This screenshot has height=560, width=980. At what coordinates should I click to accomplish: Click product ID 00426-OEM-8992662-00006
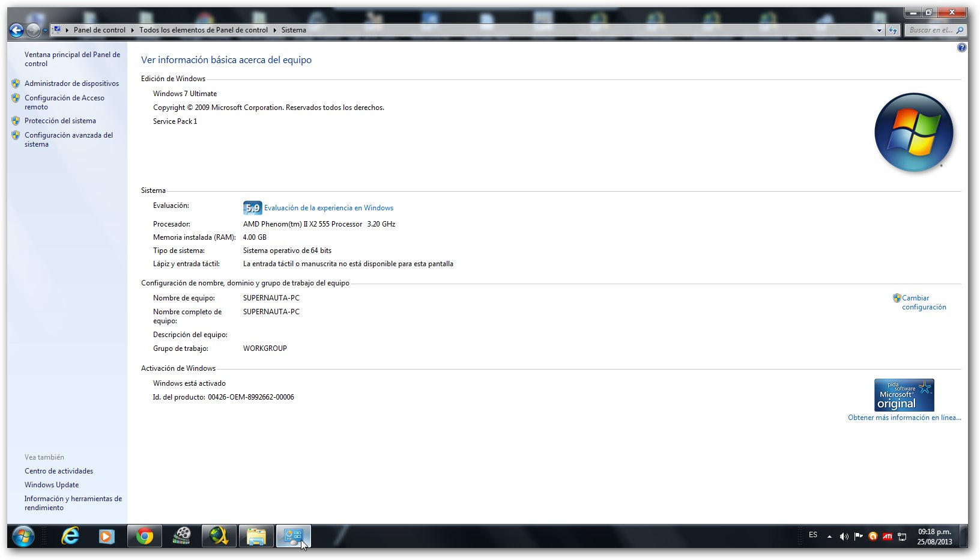(251, 397)
